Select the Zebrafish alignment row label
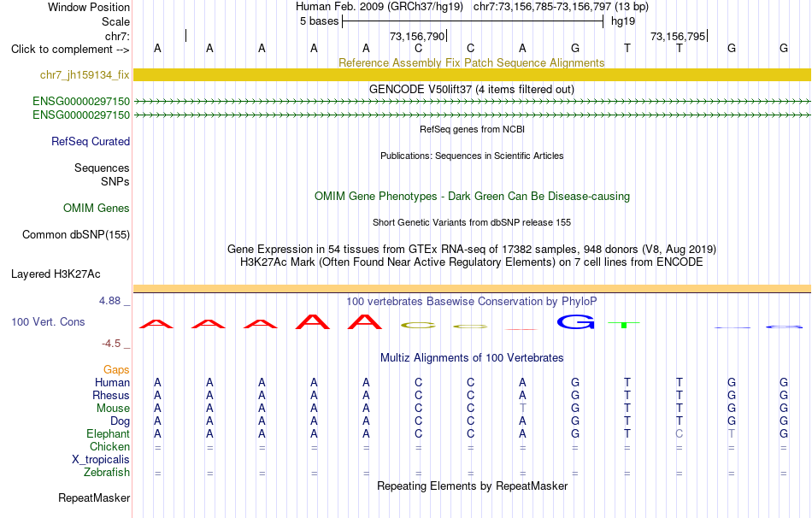Image resolution: width=812 pixels, height=518 pixels. (x=107, y=473)
